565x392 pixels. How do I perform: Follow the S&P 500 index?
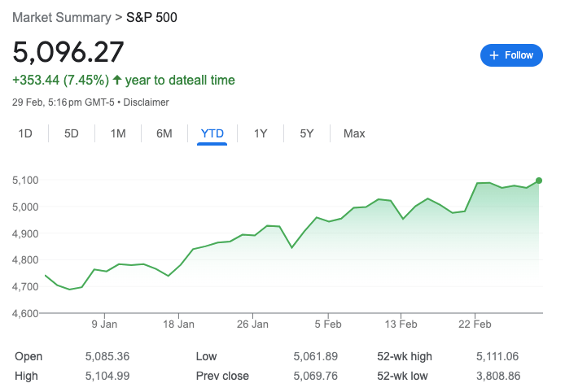511,55
